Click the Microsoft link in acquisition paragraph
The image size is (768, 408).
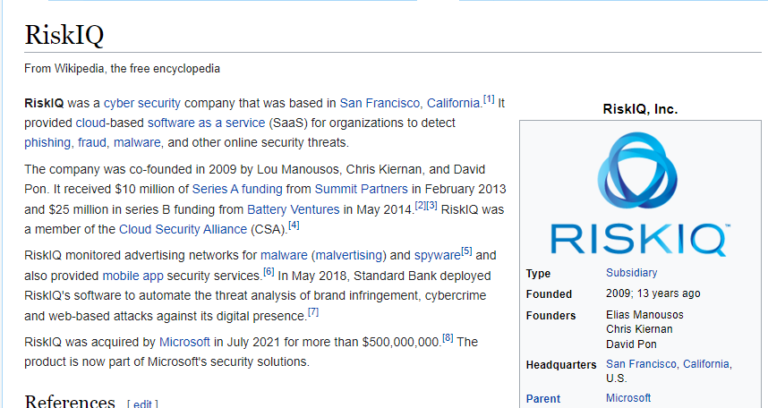pos(185,341)
